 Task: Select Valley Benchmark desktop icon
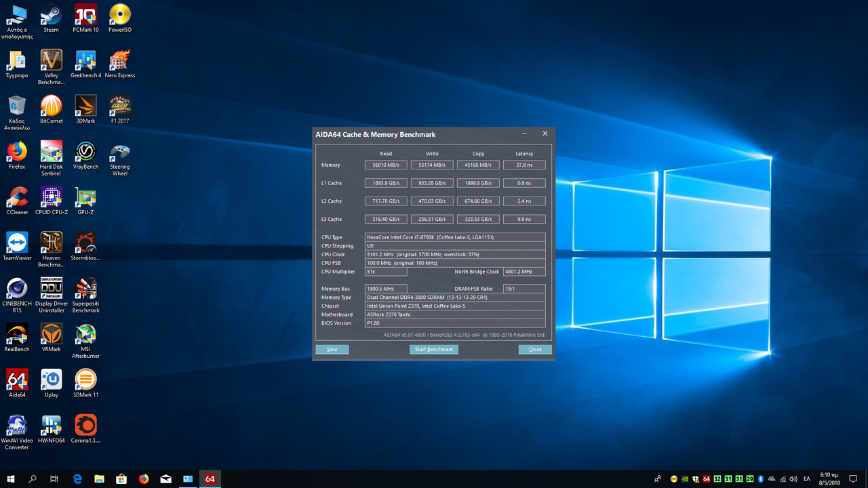pos(51,67)
